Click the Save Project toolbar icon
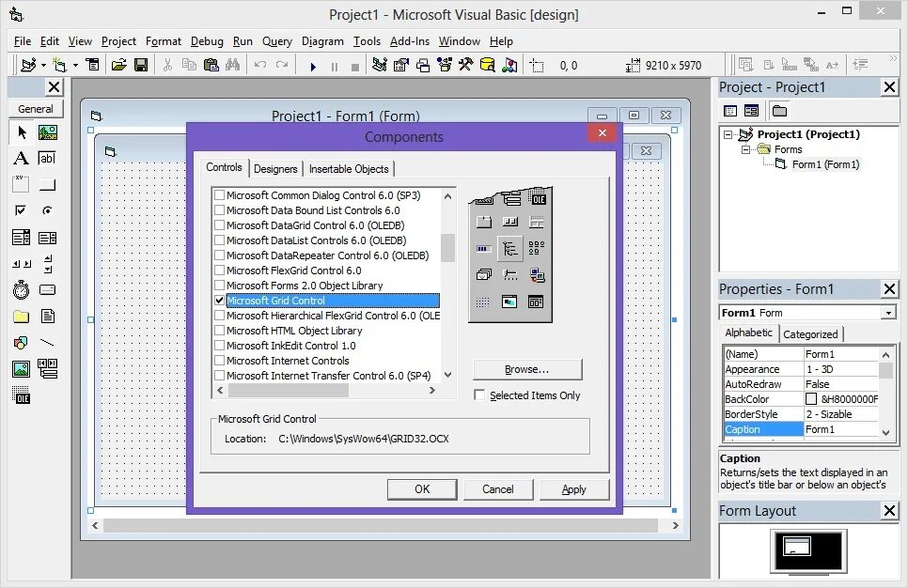 (x=141, y=65)
